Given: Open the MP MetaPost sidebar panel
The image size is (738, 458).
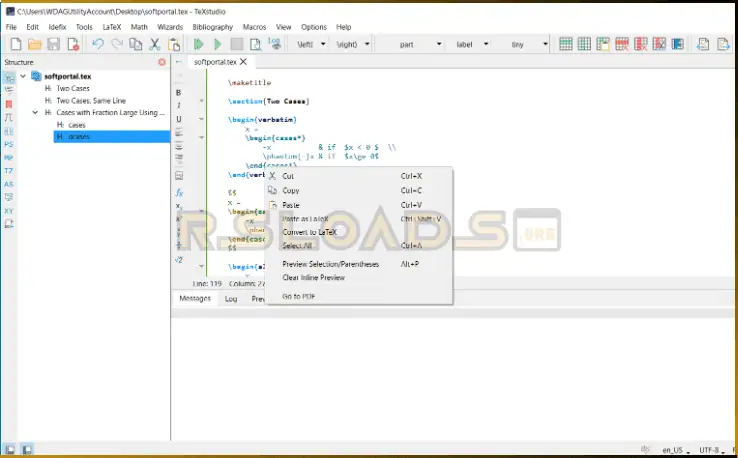Looking at the screenshot, I should [x=9, y=158].
